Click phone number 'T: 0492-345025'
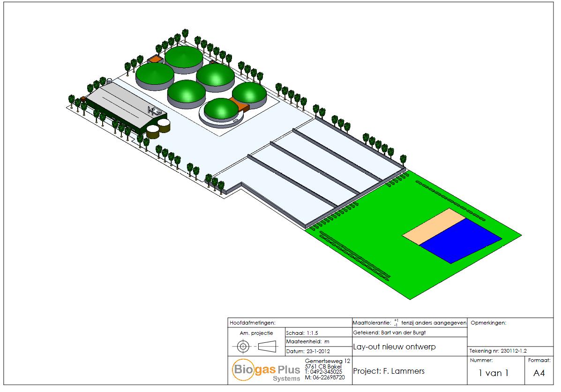Screen dimensions: 561x392 pos(323,371)
